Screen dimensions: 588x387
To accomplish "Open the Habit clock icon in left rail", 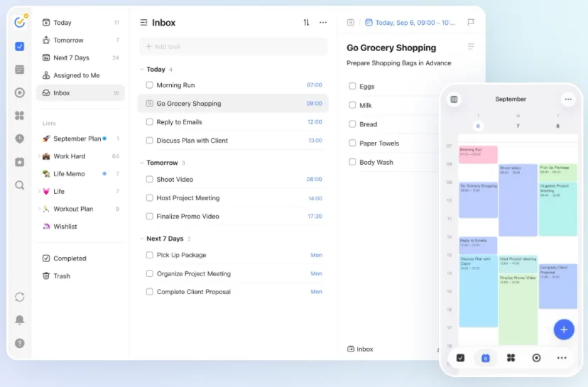I will point(19,138).
